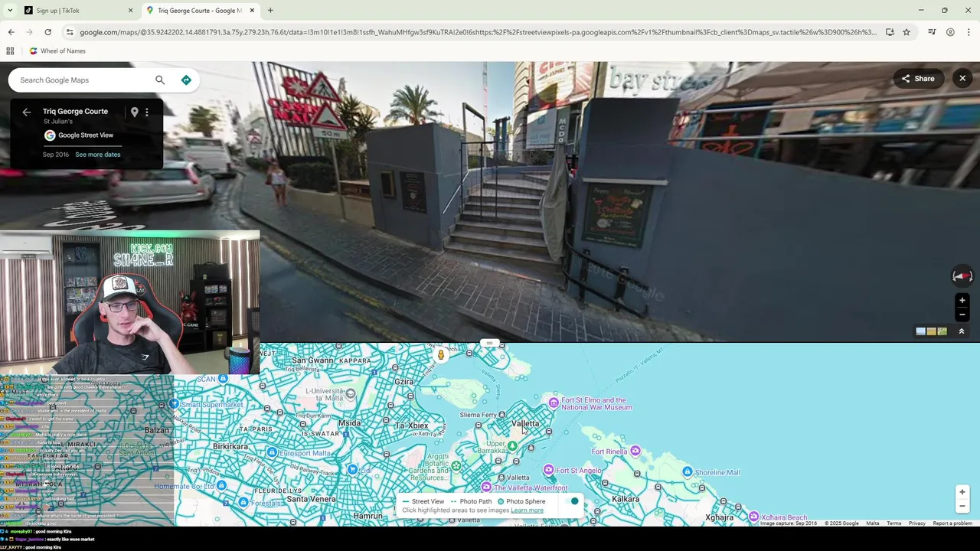
Task: Toggle the Street View layer switch in the legend
Action: point(572,501)
